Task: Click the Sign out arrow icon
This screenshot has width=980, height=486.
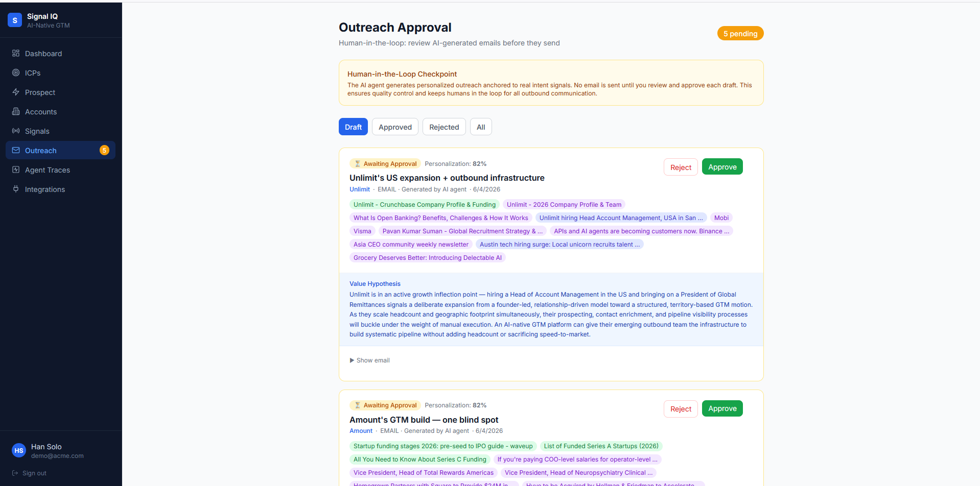Action: [15, 473]
